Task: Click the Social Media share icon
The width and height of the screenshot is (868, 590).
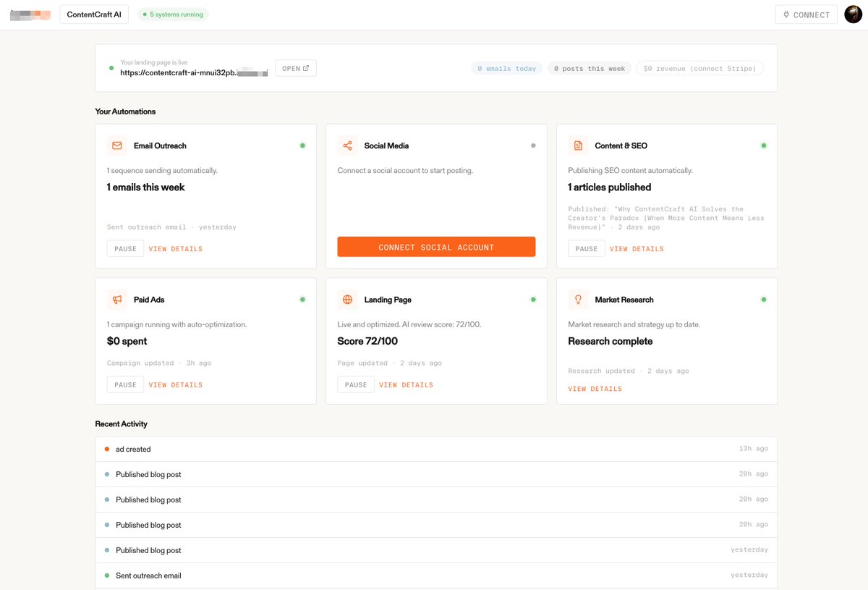Action: point(348,146)
